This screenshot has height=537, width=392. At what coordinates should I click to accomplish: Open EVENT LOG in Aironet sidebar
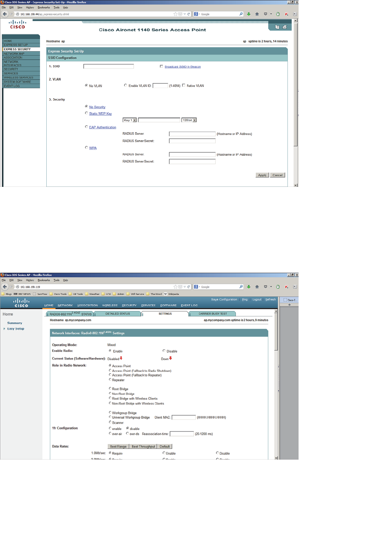tap(21, 86)
